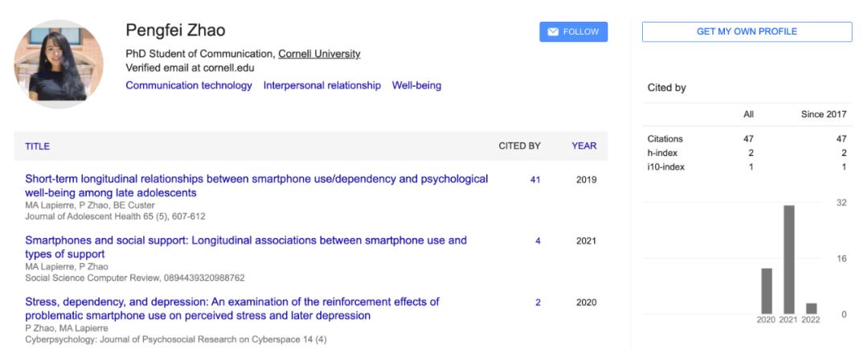Click the profile photo of Pengfei Zhao
This screenshot has width=868, height=350.
[x=59, y=64]
